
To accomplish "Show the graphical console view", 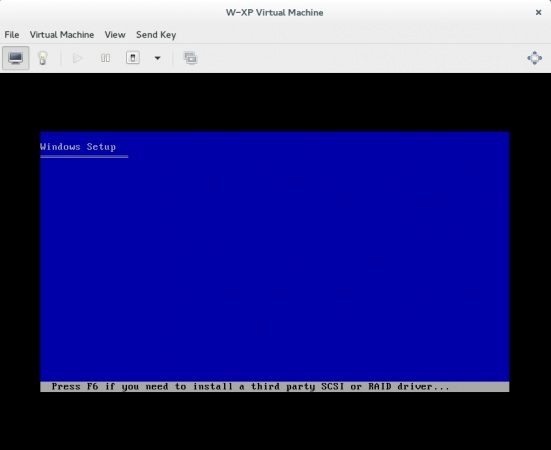I will [16, 58].
